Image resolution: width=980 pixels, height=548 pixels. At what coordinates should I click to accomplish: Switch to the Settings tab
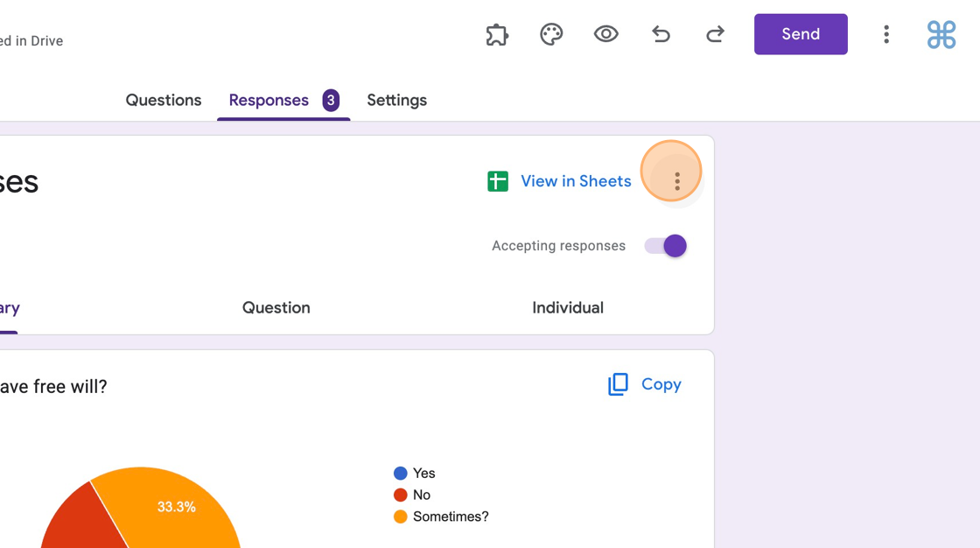tap(397, 100)
